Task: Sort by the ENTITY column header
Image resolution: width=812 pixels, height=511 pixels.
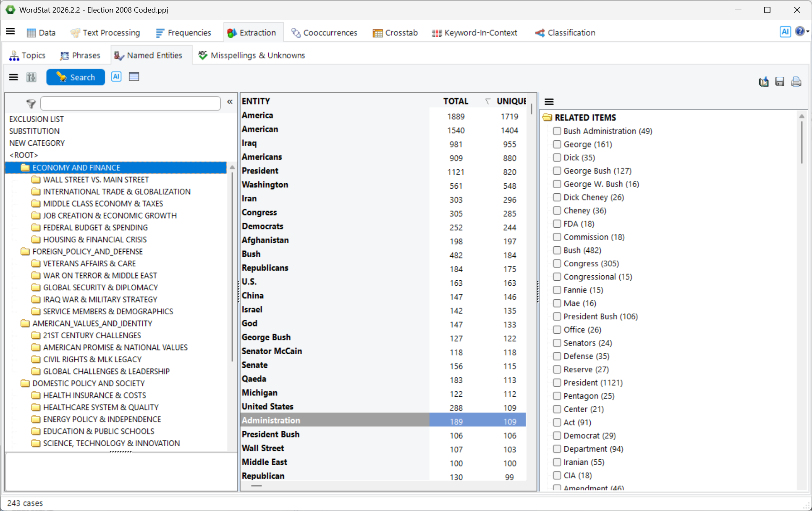Action: [256, 101]
